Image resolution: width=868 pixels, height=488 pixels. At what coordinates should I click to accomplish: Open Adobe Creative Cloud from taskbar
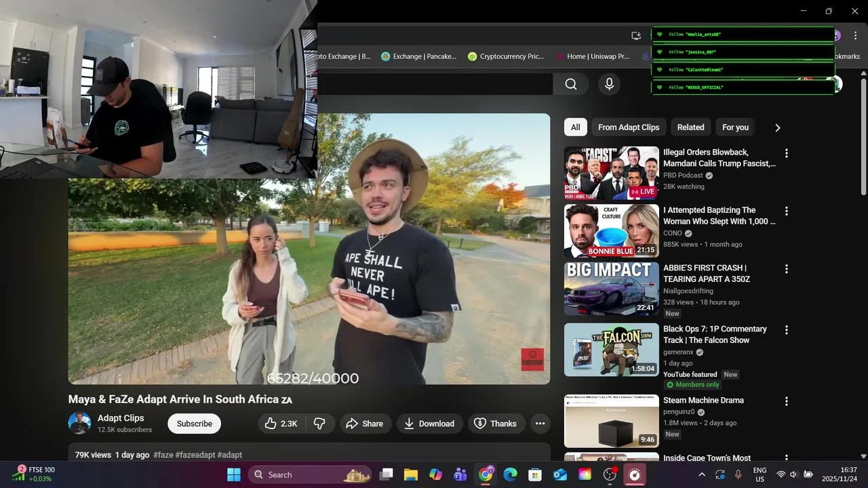pos(585,474)
